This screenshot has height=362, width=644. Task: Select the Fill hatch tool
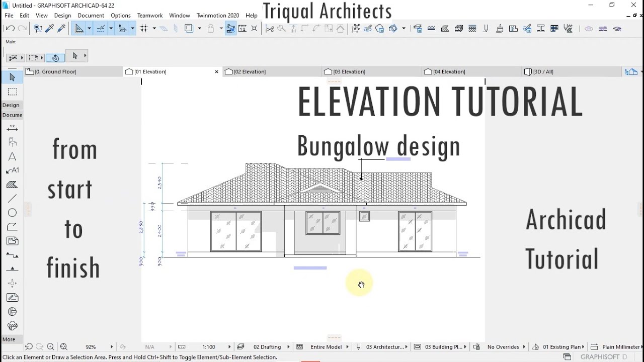(x=12, y=185)
